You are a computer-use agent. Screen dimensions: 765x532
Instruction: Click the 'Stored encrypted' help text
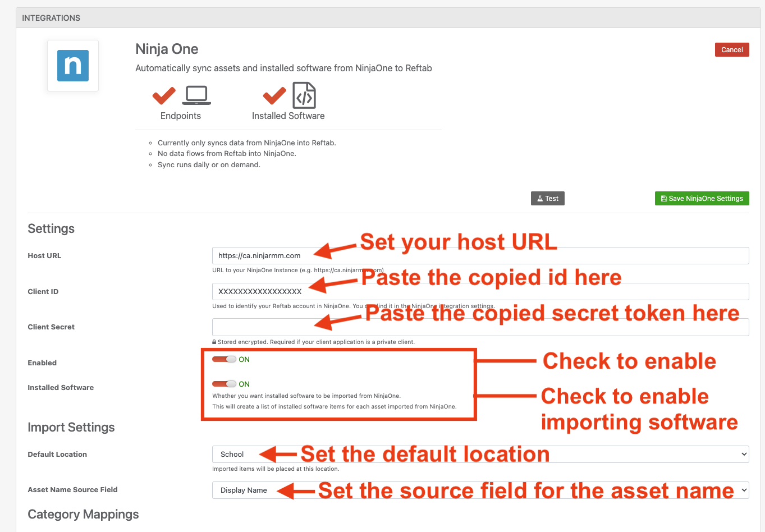coord(314,342)
